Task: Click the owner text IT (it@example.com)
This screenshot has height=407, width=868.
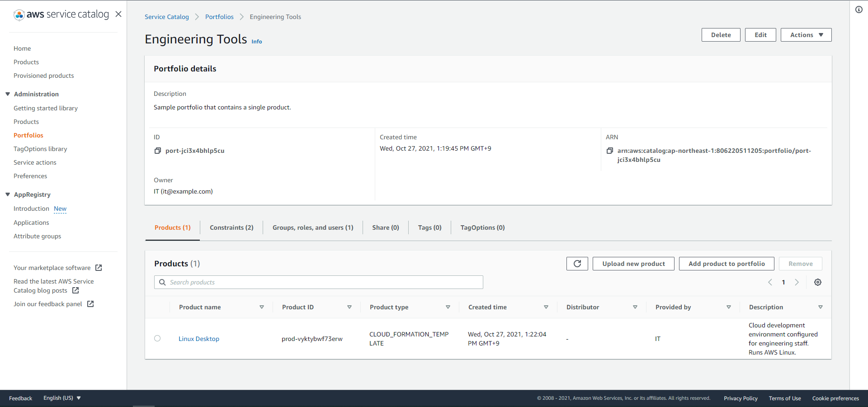Action: pos(183,191)
